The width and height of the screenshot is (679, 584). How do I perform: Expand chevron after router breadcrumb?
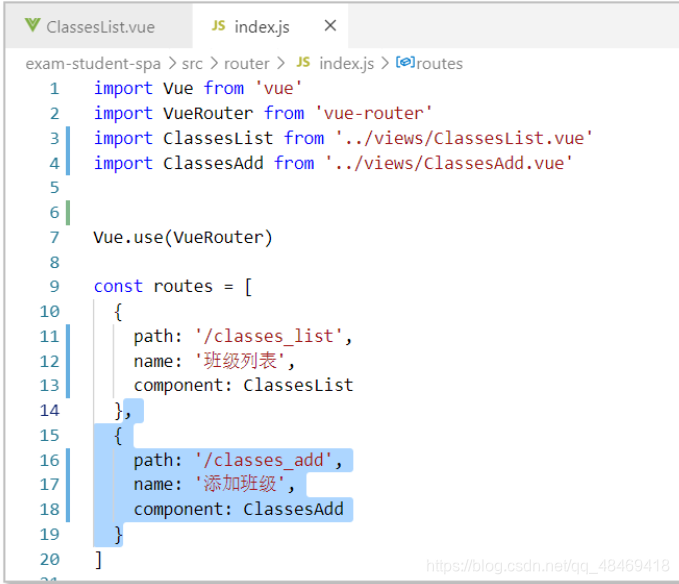281,64
